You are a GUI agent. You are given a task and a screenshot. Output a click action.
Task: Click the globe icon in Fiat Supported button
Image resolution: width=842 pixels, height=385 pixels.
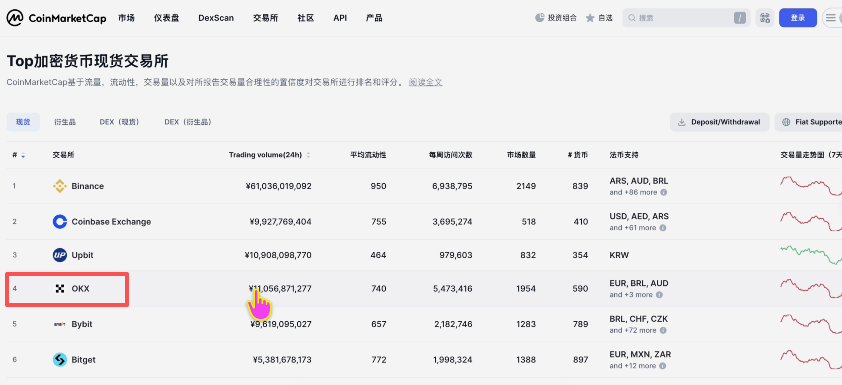(x=786, y=122)
